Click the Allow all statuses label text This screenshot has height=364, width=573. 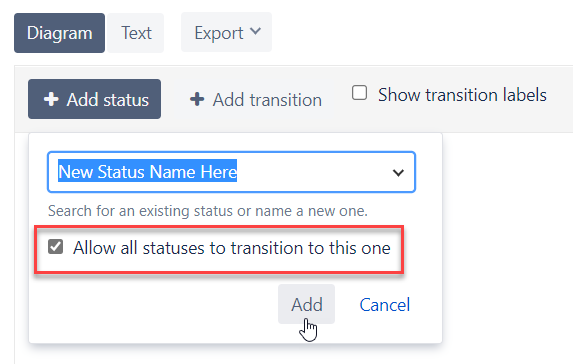point(232,248)
